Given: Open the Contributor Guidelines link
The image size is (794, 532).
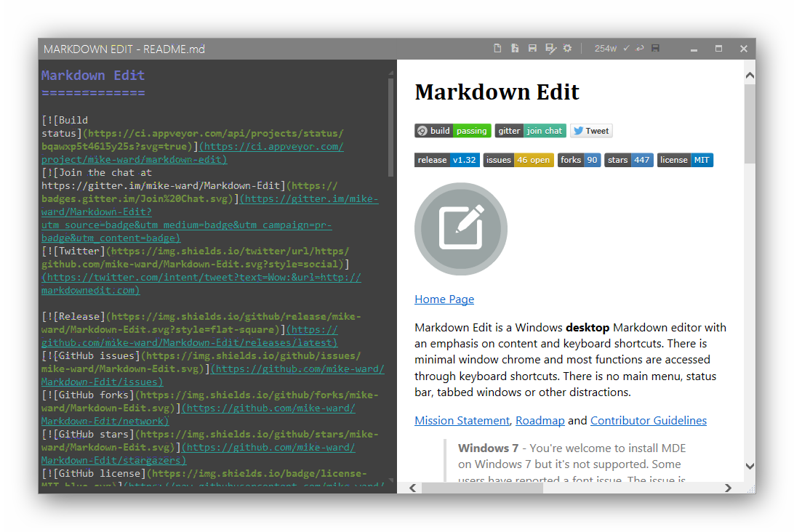Looking at the screenshot, I should click(648, 421).
